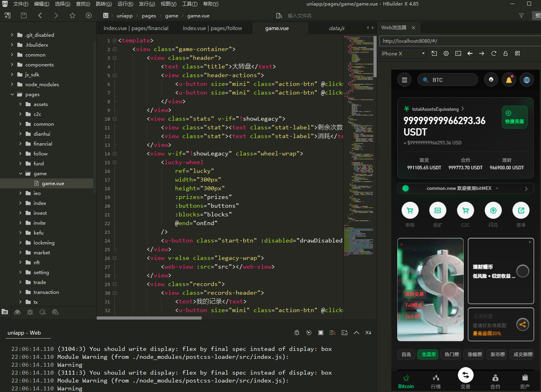Toggle code fold marker on line 10

[114, 119]
